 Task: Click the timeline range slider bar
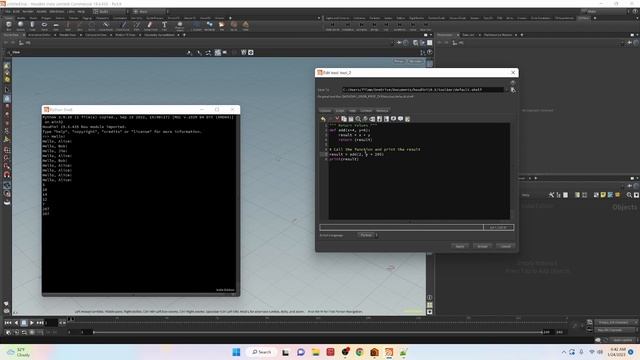click(x=318, y=333)
